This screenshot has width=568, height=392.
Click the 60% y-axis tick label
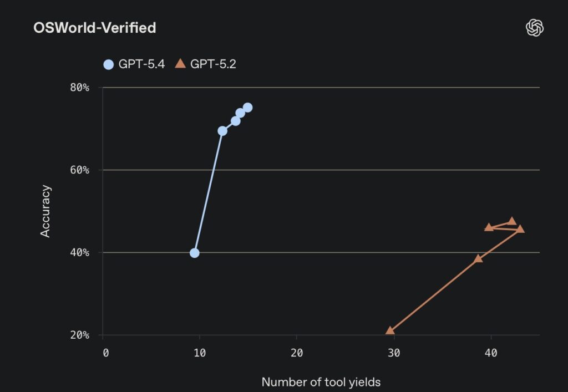[x=79, y=170]
